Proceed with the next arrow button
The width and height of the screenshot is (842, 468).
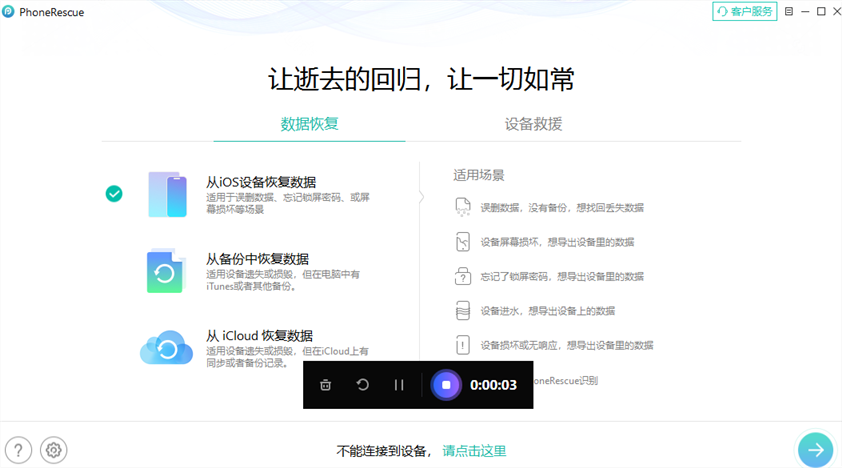[815, 450]
